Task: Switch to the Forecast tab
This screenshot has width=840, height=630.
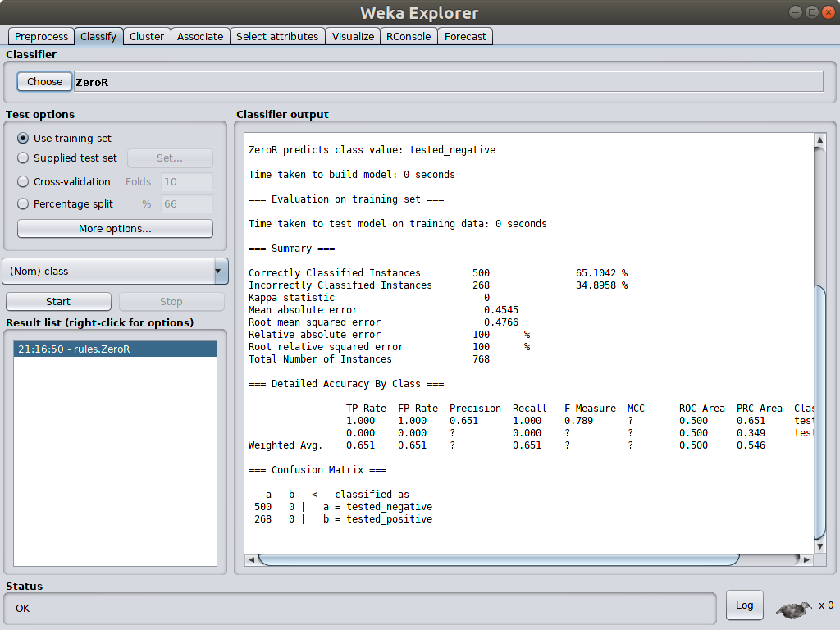Action: coord(466,36)
